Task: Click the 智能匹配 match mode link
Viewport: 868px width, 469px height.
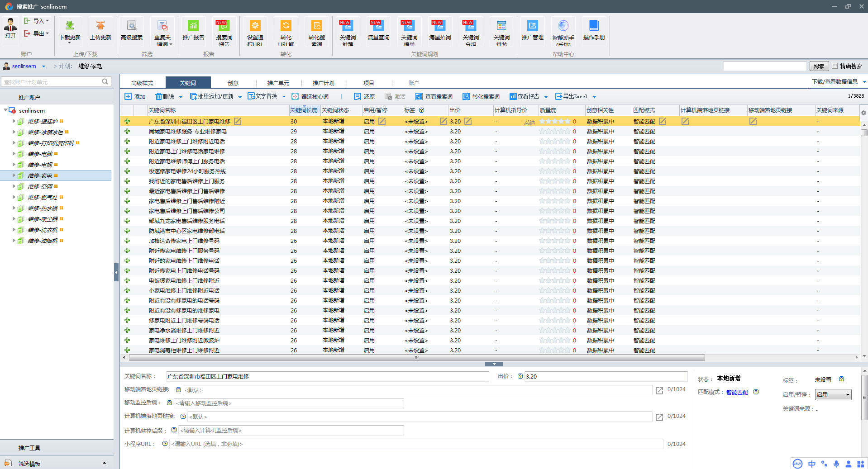Action: point(737,393)
